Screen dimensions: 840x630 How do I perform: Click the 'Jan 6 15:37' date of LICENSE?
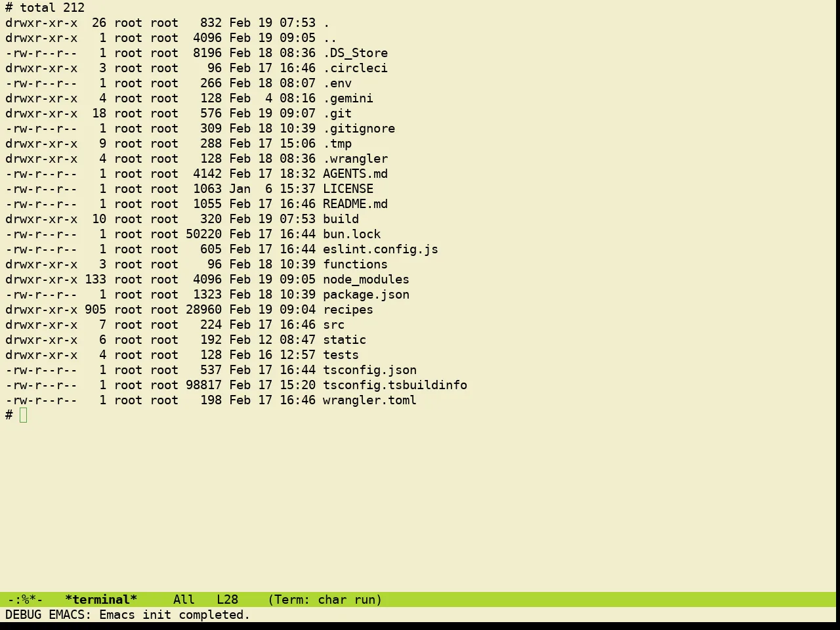tap(272, 189)
